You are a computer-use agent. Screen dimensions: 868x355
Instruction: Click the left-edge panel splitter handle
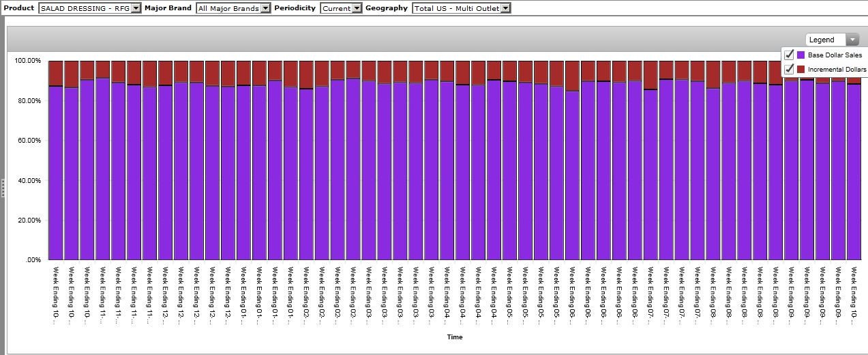click(x=3, y=188)
